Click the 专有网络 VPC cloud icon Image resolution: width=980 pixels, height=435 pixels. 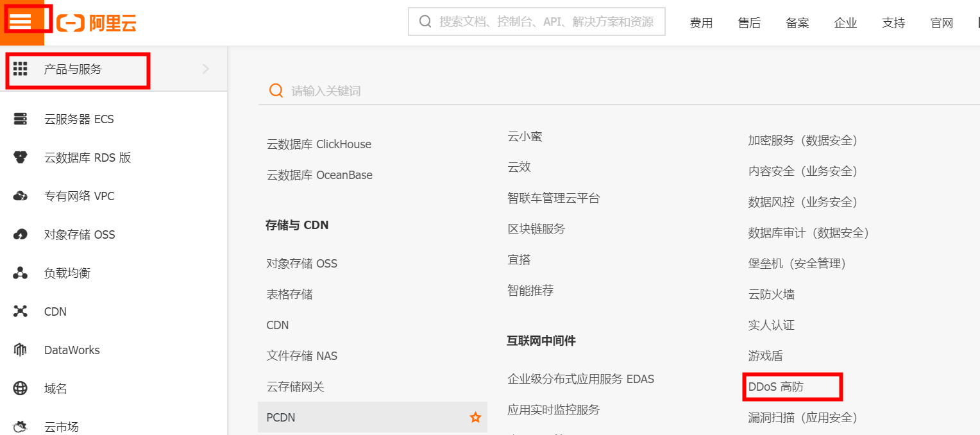click(21, 196)
